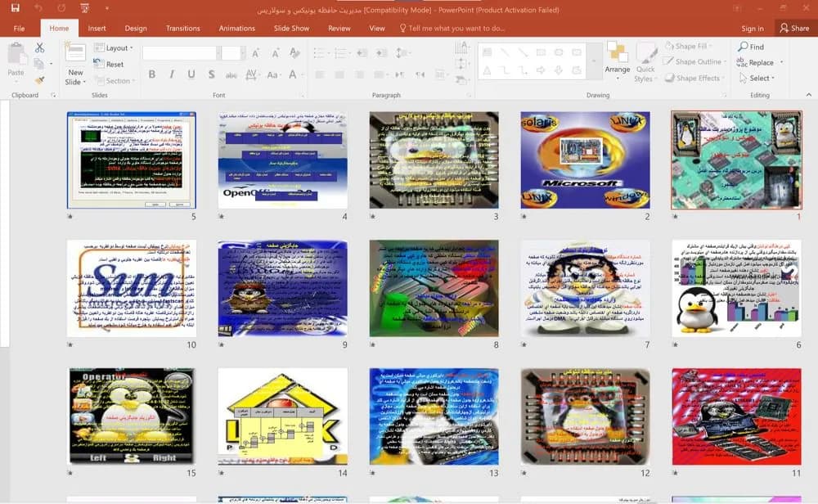Toggle Italic formatting

coord(172,74)
